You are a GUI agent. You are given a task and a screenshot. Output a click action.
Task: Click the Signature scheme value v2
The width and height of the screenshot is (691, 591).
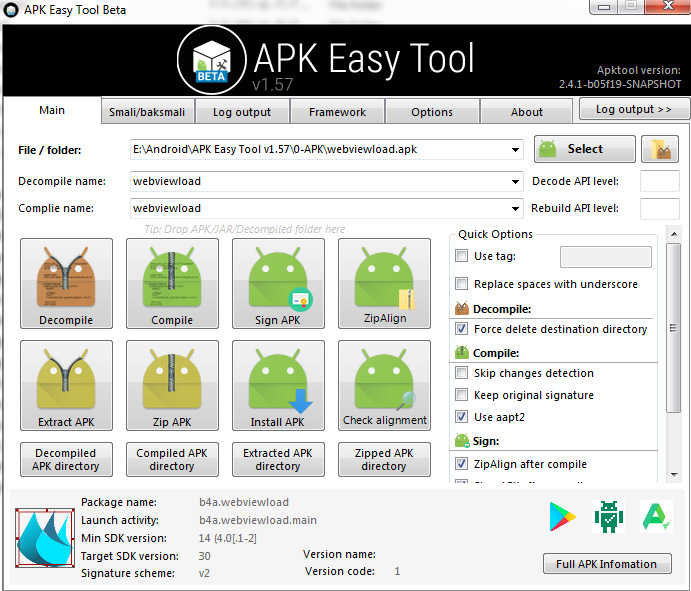(x=204, y=573)
